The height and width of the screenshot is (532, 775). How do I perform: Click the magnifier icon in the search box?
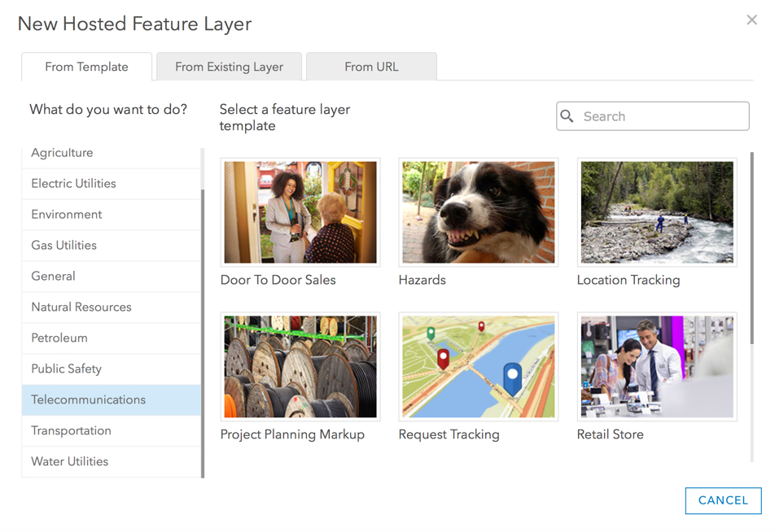[567, 116]
